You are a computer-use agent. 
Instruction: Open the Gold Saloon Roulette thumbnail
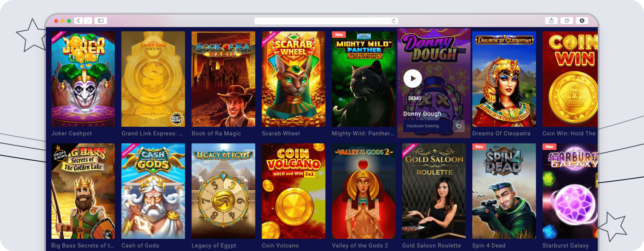pyautogui.click(x=434, y=191)
